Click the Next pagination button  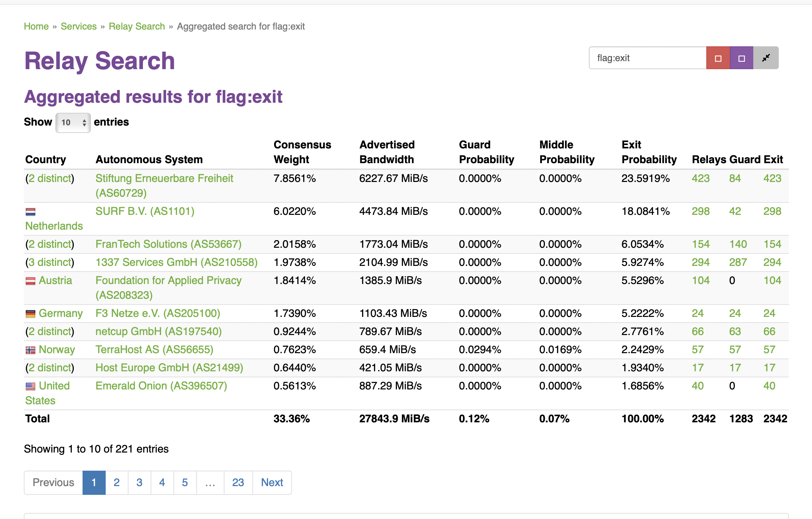click(x=272, y=482)
